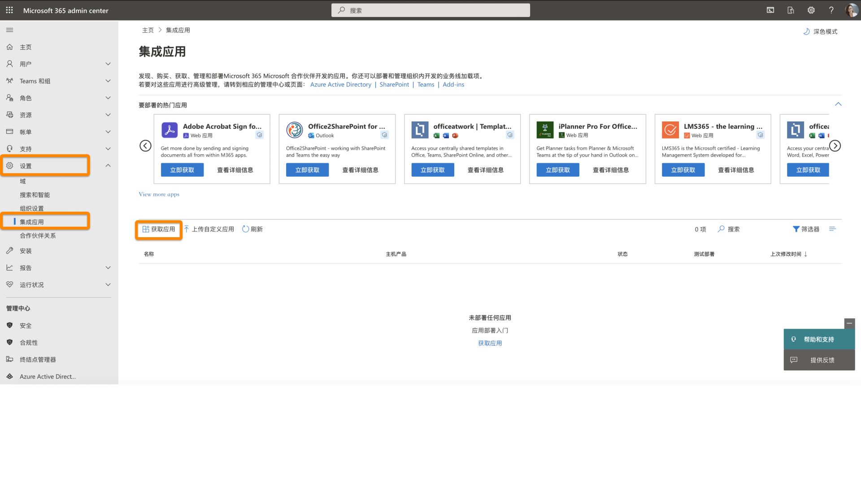View details for Adobe Acrobat Sign

235,170
